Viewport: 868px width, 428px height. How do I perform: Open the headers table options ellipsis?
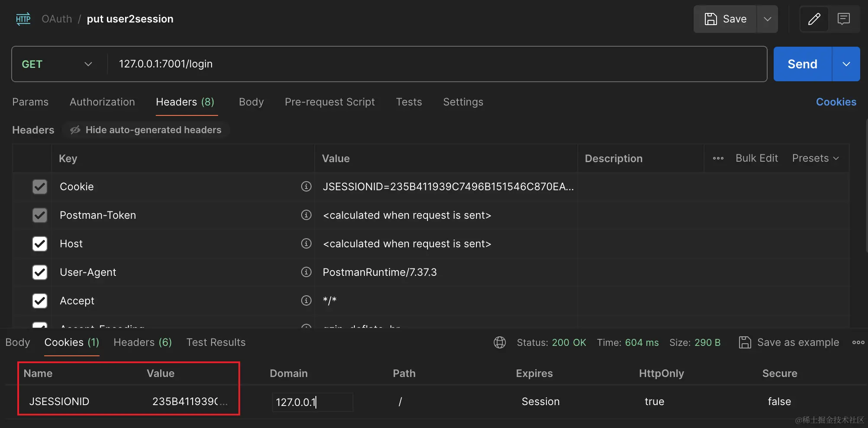[718, 158]
